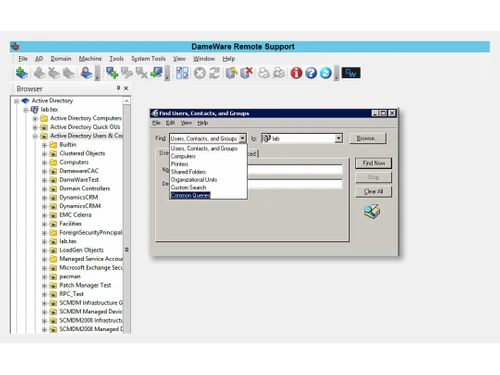
Task: Click the add machine icon with green plus
Action: pos(112,73)
